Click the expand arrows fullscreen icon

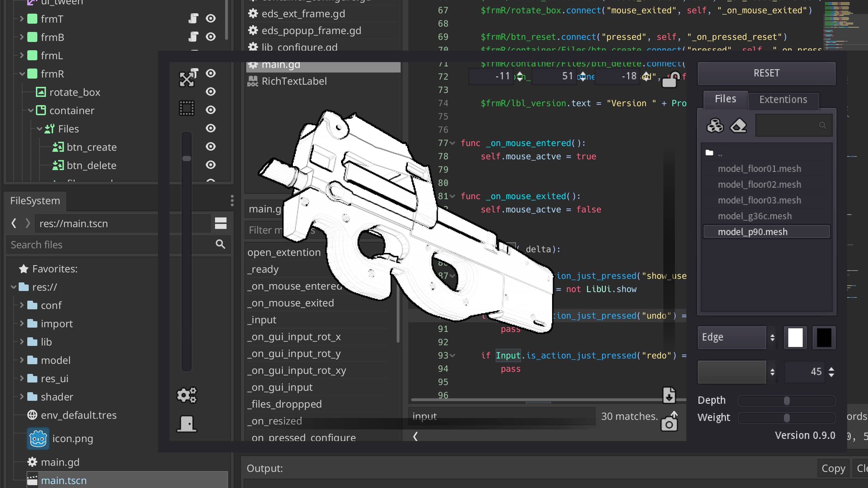[x=187, y=79]
